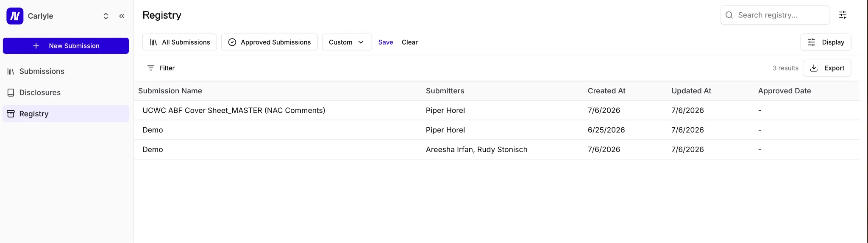Click the New Submission button
The height and width of the screenshot is (243, 868).
tap(66, 46)
